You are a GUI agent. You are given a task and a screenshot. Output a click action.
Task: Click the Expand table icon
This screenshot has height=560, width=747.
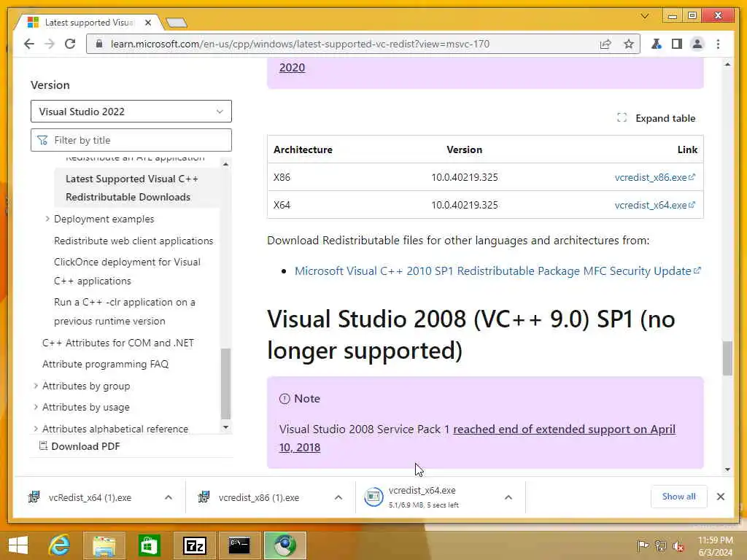tap(622, 117)
